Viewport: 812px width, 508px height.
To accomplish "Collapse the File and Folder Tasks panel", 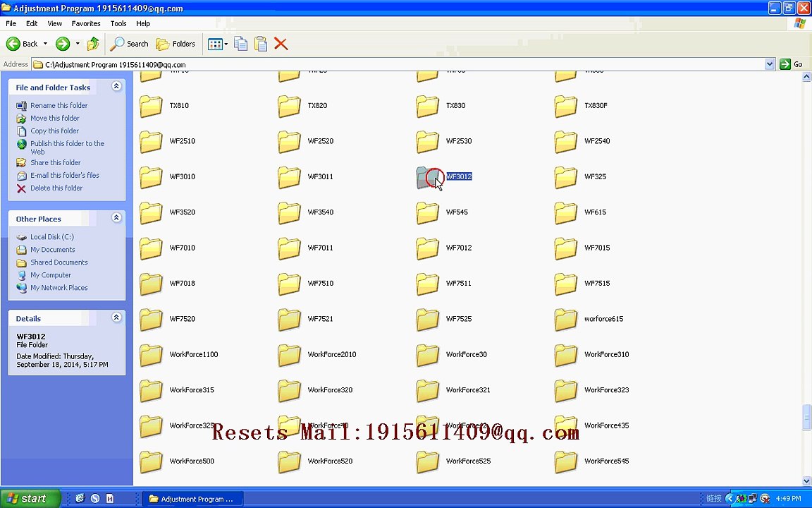I will click(x=116, y=87).
